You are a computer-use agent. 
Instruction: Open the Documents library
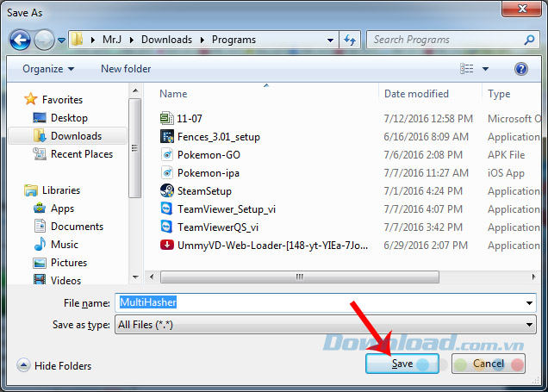78,227
